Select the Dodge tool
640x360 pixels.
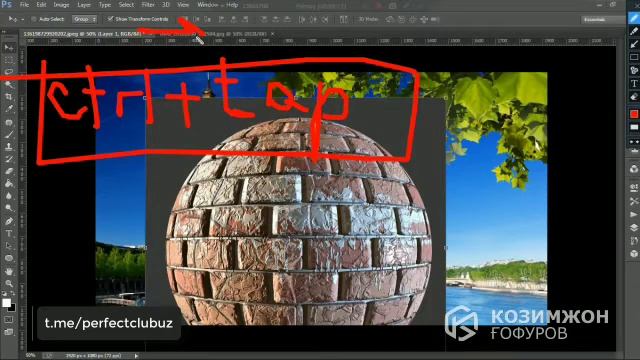point(9,208)
